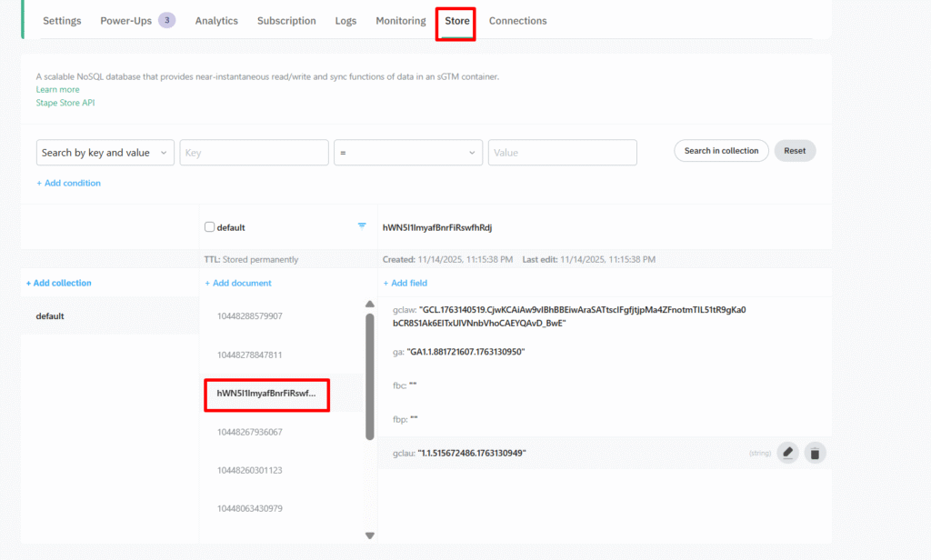
Task: Click the document list scrollbar thumb
Action: [369, 376]
